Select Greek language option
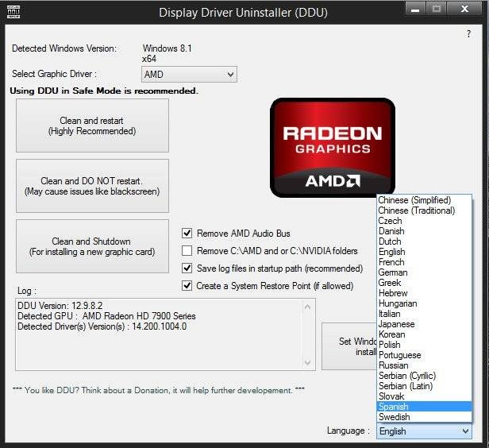Viewport: 489px width, 448px height. click(424, 283)
